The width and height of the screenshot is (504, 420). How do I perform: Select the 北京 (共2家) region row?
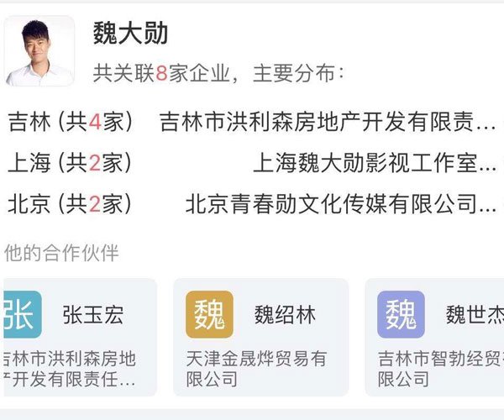coord(252,204)
